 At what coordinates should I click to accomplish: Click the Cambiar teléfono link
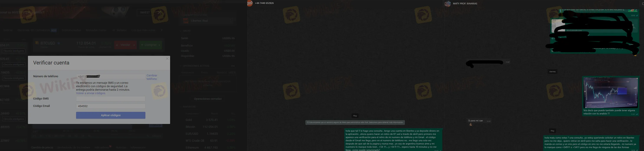click(x=151, y=77)
